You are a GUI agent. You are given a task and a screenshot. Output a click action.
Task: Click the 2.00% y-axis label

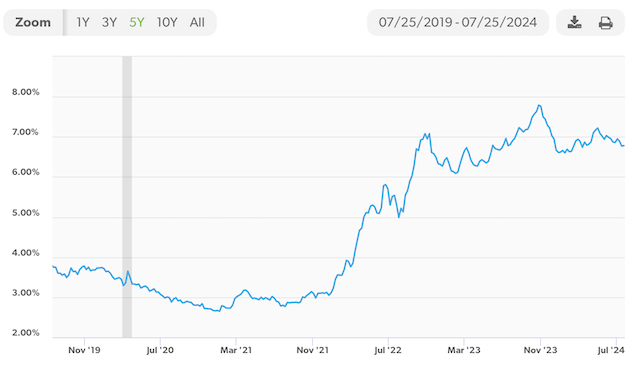coord(26,333)
